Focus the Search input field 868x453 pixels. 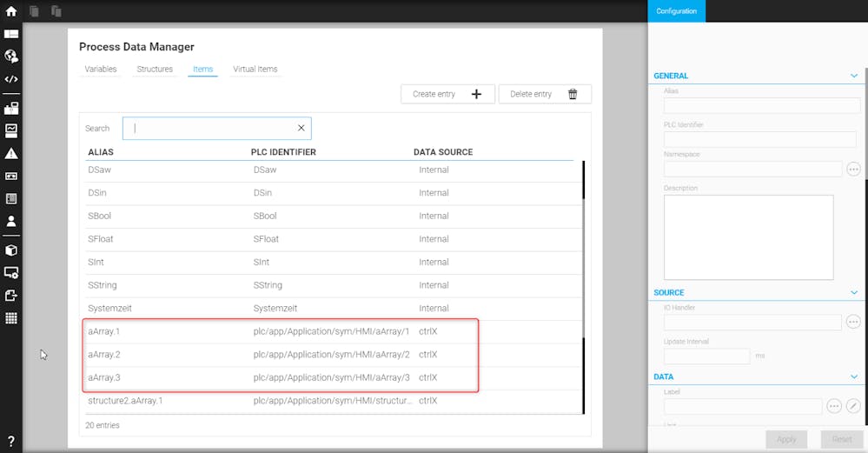[216, 128]
